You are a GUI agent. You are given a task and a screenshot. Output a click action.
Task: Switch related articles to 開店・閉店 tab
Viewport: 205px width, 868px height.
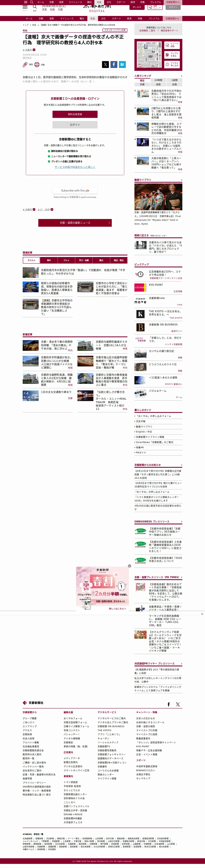[x=119, y=260]
